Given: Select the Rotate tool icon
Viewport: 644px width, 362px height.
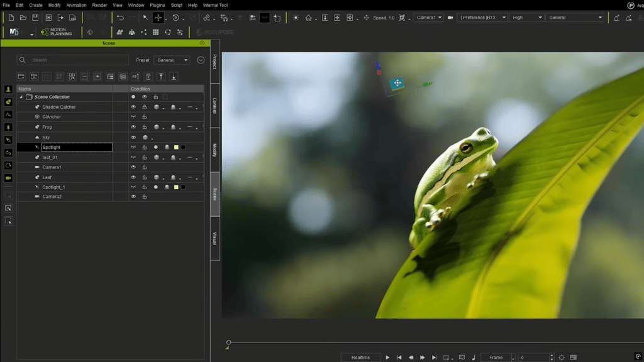Looking at the screenshot, I should pyautogui.click(x=176, y=18).
